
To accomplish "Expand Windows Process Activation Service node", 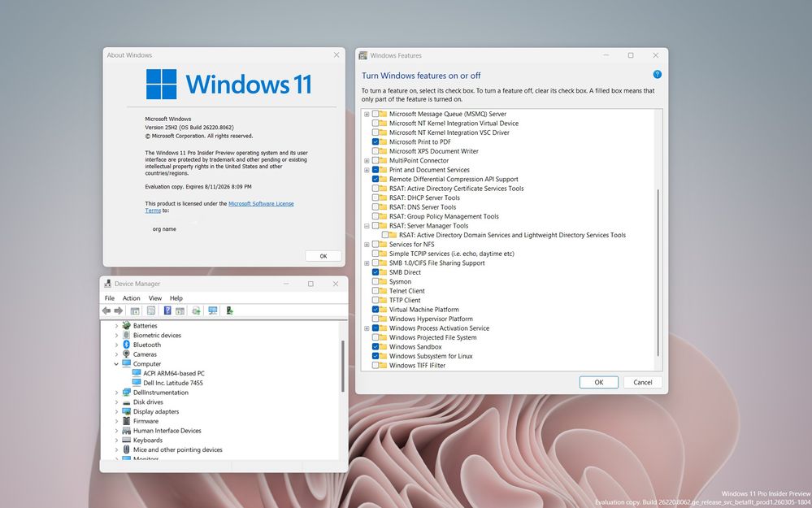I will pyautogui.click(x=367, y=328).
